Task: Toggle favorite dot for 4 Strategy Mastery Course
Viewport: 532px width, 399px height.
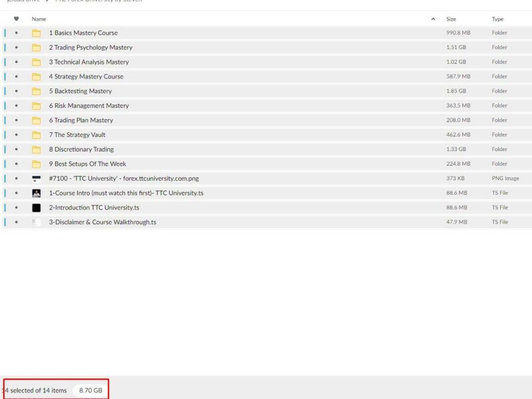Action: click(x=16, y=76)
